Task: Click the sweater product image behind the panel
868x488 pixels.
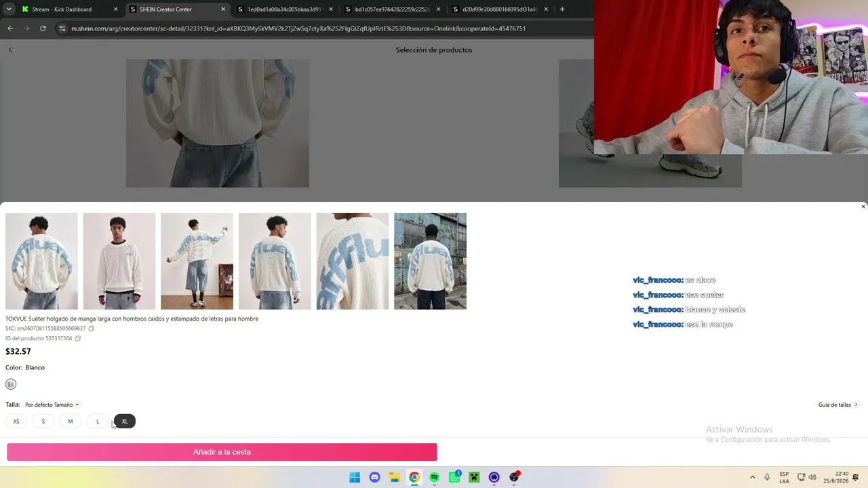Action: [218, 123]
